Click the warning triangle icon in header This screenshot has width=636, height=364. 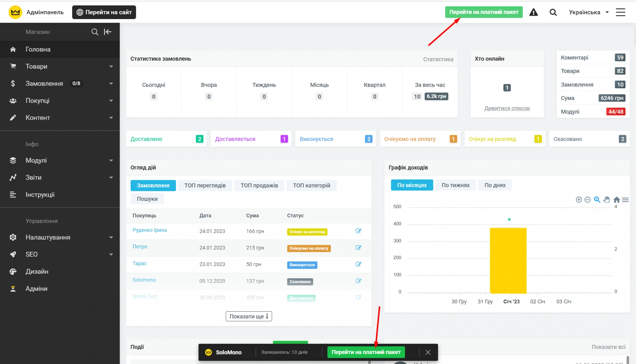click(x=533, y=12)
